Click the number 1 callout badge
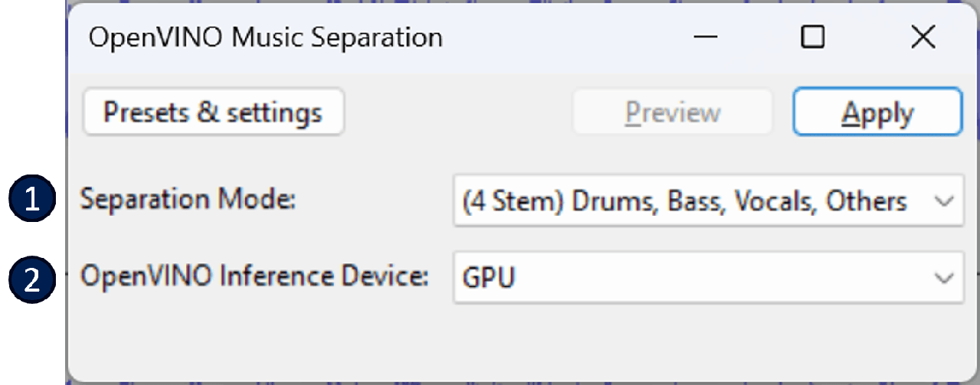This screenshot has width=980, height=385. 32,200
